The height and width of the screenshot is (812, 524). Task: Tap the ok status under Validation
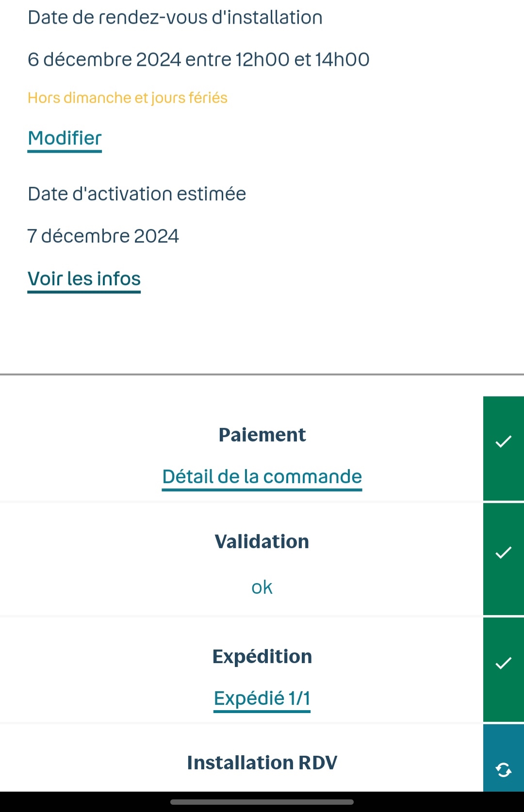pos(262,587)
